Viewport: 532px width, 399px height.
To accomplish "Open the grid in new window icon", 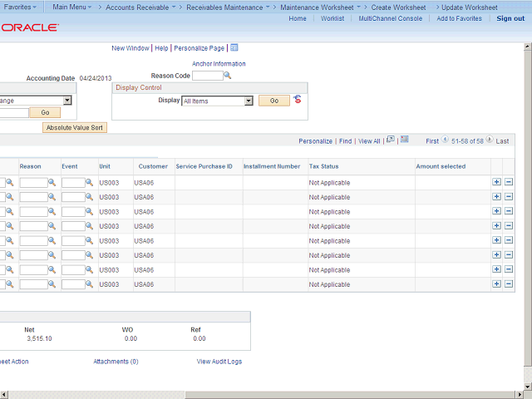I will 391,141.
